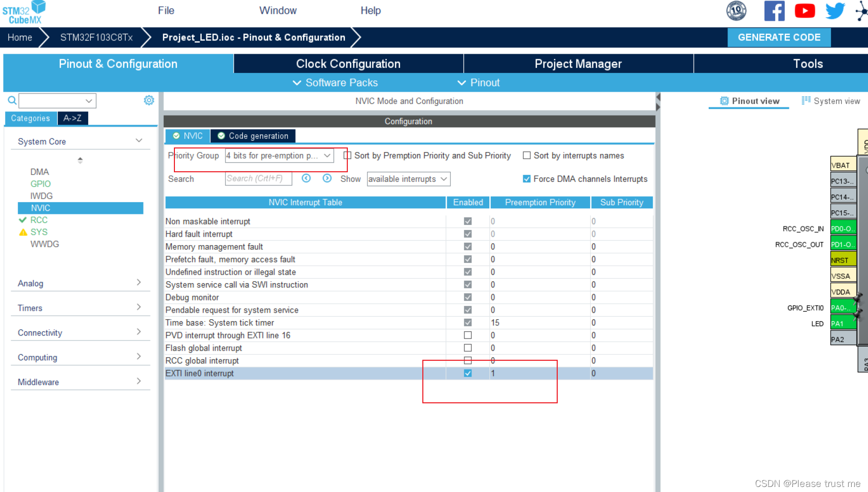868x492 pixels.
Task: Open the Priority Group dropdown
Action: click(279, 156)
